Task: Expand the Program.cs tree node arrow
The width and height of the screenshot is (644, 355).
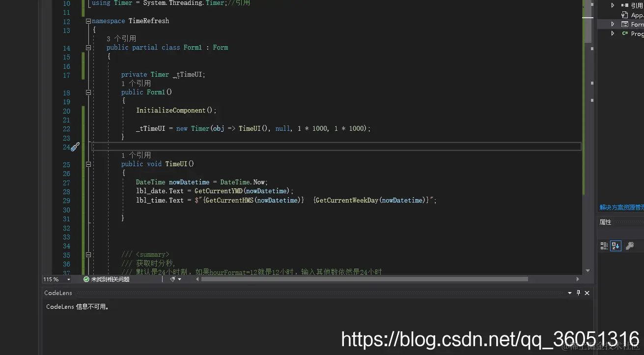Action: click(x=613, y=33)
